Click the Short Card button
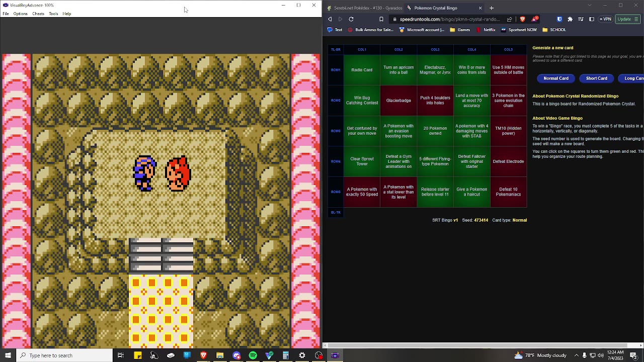The image size is (644, 362). pos(597,78)
